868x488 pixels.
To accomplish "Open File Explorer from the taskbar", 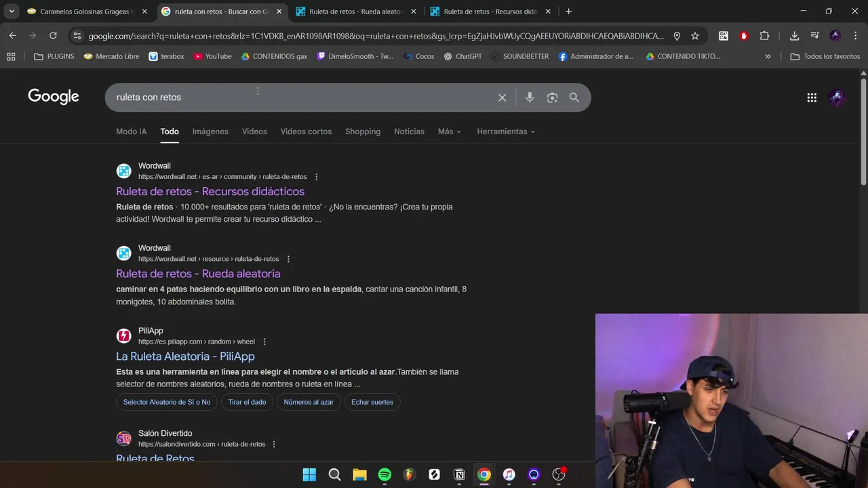I will [x=359, y=474].
